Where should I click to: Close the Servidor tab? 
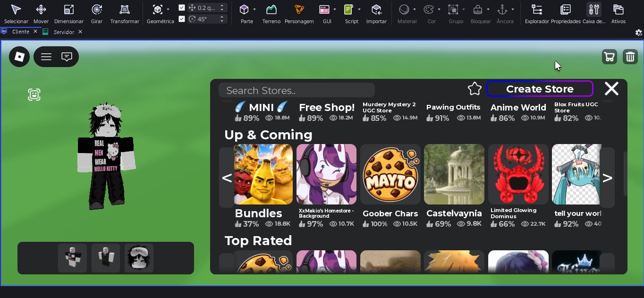80,32
